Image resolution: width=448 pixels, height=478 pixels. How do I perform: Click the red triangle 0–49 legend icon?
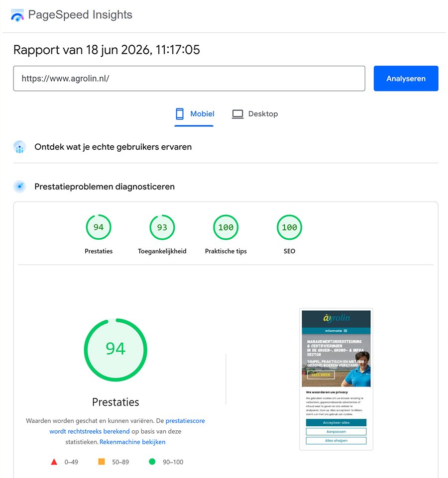click(54, 462)
